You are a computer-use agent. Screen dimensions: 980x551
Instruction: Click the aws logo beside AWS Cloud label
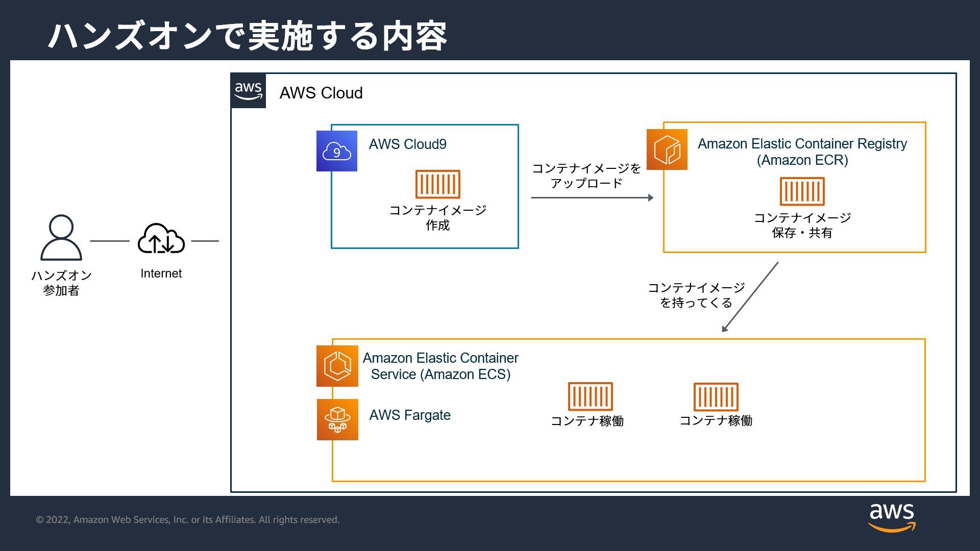pyautogui.click(x=248, y=91)
